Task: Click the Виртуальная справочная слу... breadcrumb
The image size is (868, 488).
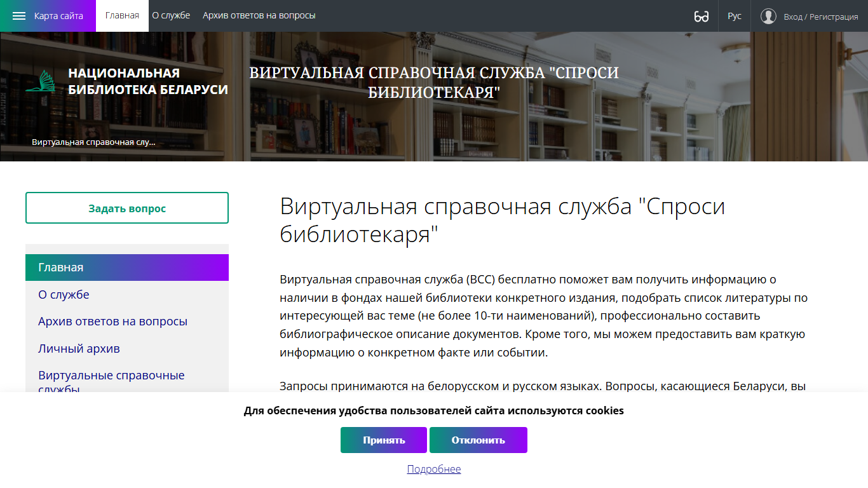Action: point(93,142)
